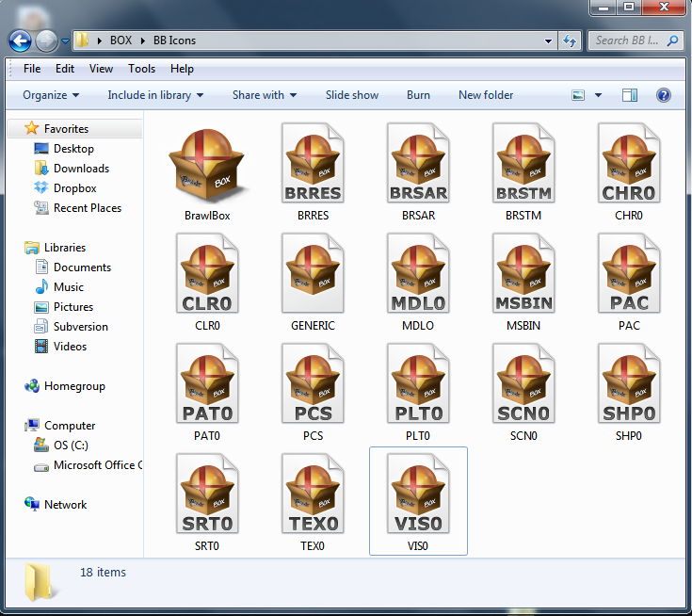692x616 pixels.
Task: Select the CHR0 file icon
Action: [x=629, y=163]
